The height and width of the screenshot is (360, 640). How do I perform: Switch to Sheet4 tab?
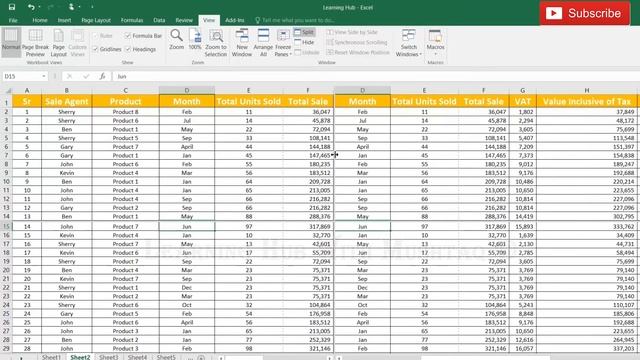pos(137,357)
